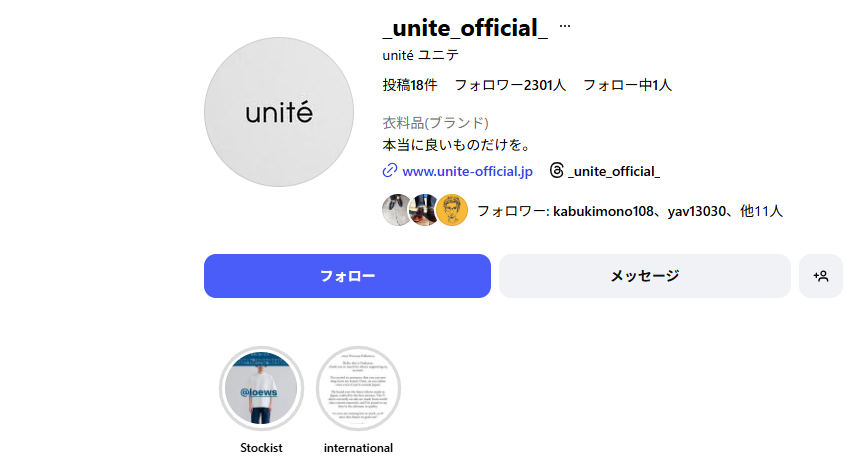854x476 pixels.
Task: Open the international story highlight
Action: coord(358,389)
